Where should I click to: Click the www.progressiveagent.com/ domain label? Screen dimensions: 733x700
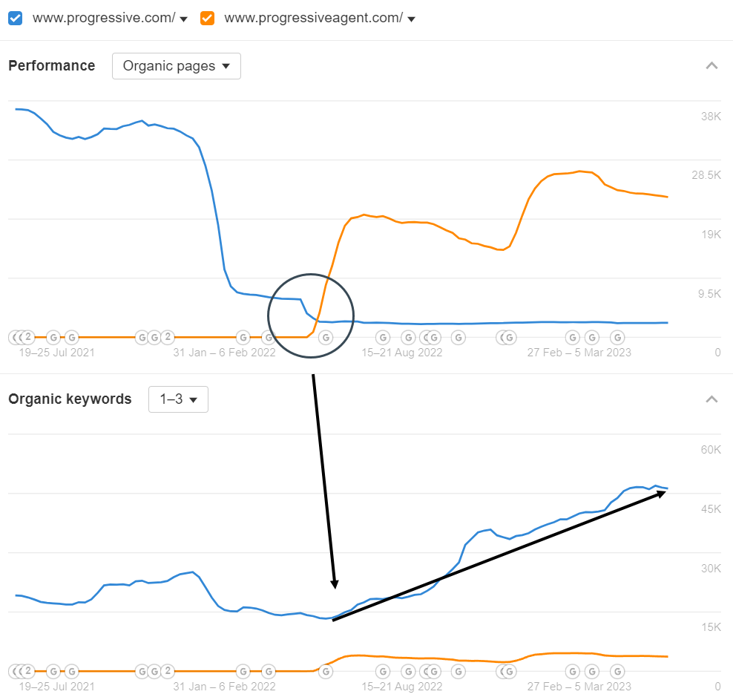(314, 19)
